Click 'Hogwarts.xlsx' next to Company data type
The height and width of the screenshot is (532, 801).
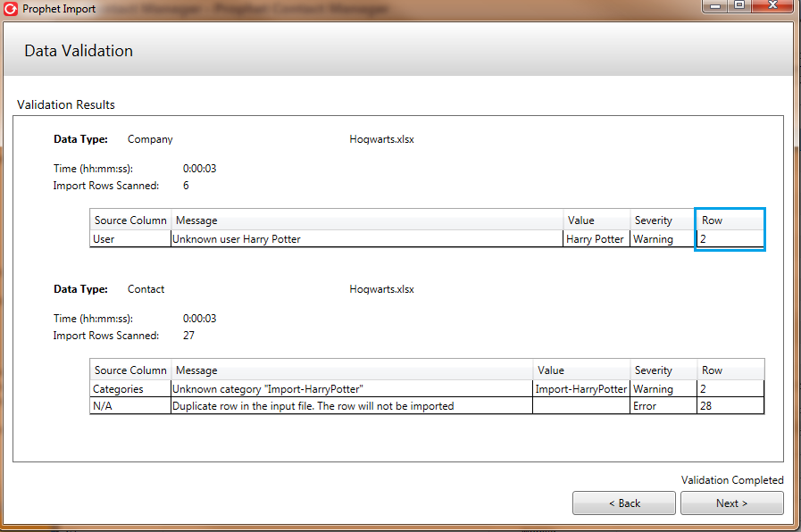tap(381, 139)
